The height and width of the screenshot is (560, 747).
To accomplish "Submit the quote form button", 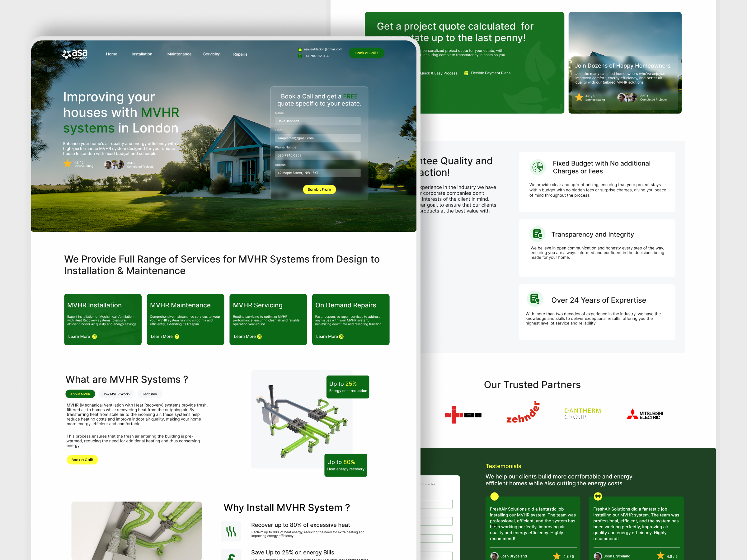I will [x=319, y=189].
